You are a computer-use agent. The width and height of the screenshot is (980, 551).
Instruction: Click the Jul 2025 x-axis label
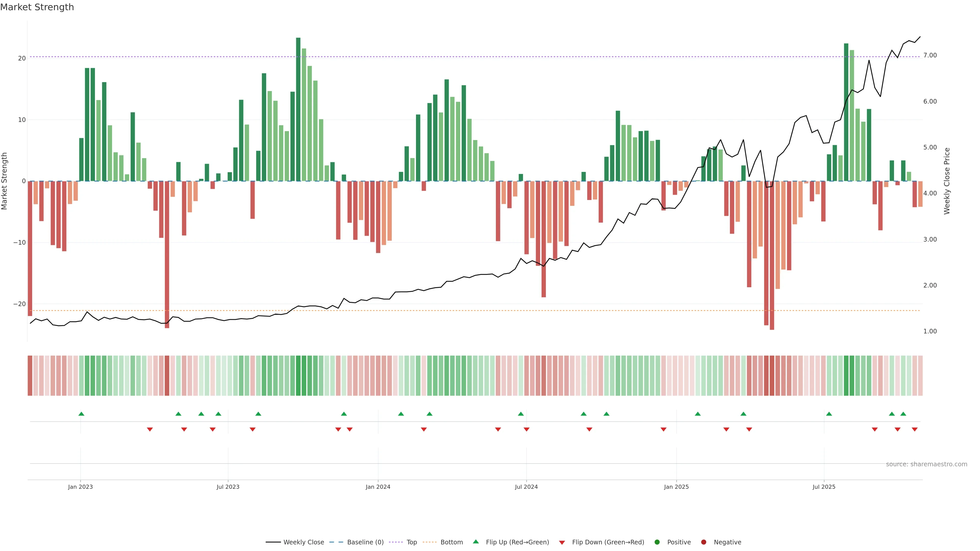(824, 487)
